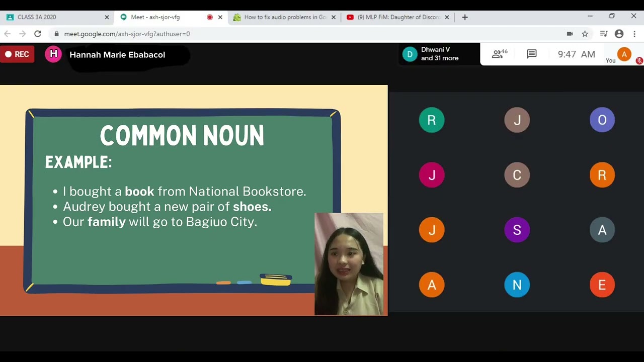Open camera permission icon in address bar
The width and height of the screenshot is (644, 362).
click(x=570, y=34)
